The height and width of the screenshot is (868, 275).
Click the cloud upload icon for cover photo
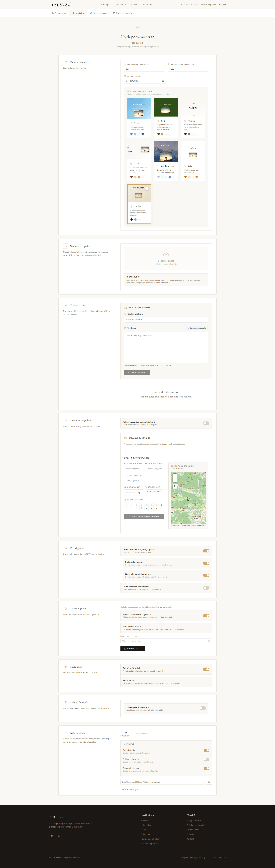(x=166, y=255)
